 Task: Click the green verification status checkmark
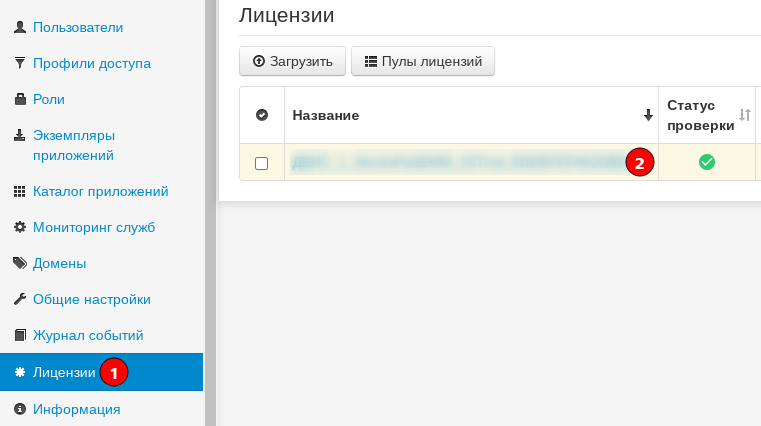pos(706,162)
